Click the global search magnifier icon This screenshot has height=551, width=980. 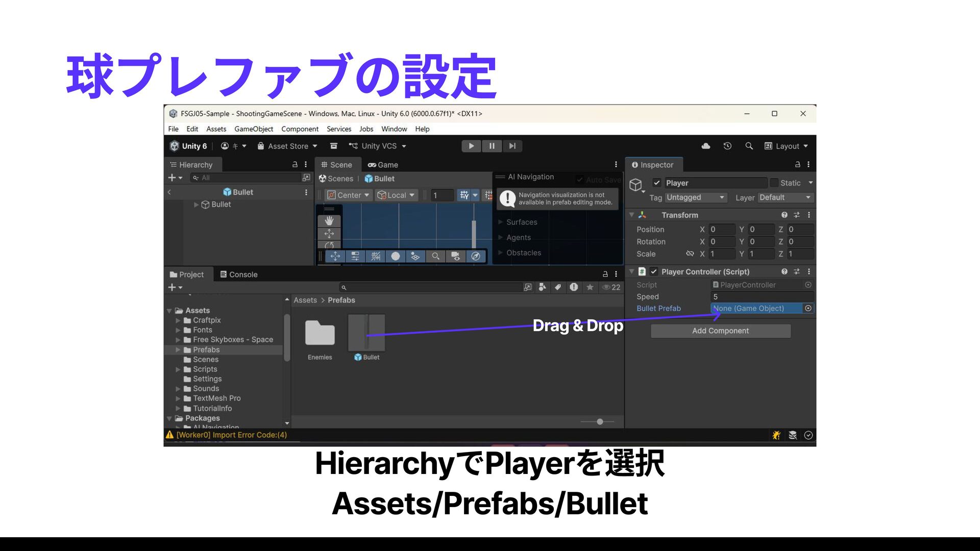pos(749,146)
